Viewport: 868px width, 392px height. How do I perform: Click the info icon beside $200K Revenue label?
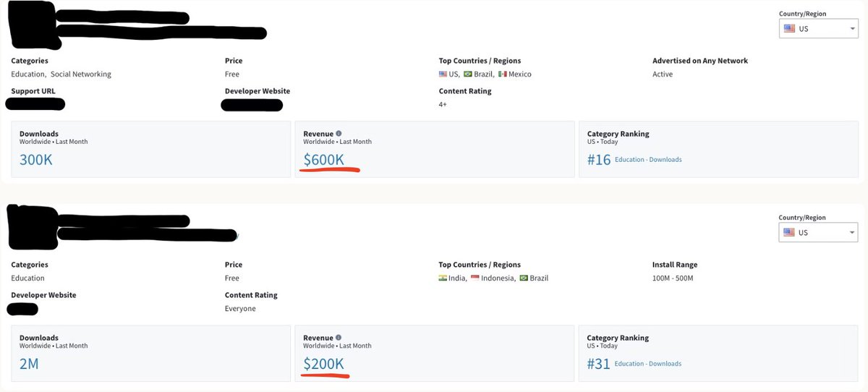click(339, 338)
